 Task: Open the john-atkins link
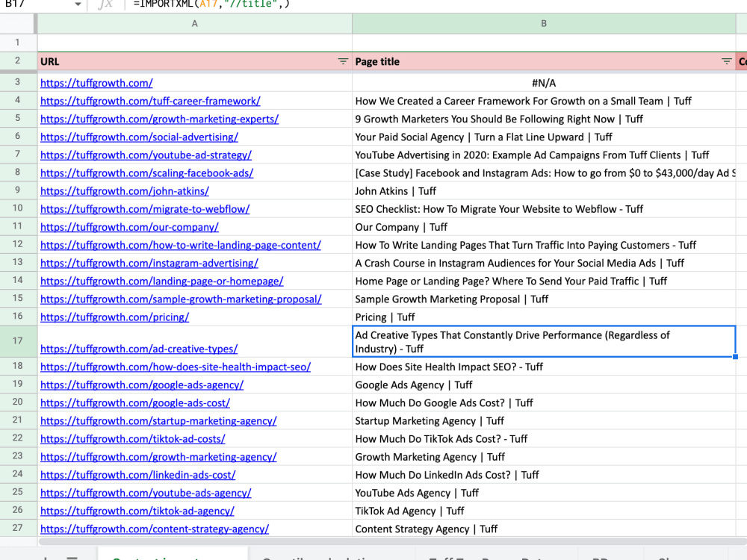pyautogui.click(x=124, y=191)
